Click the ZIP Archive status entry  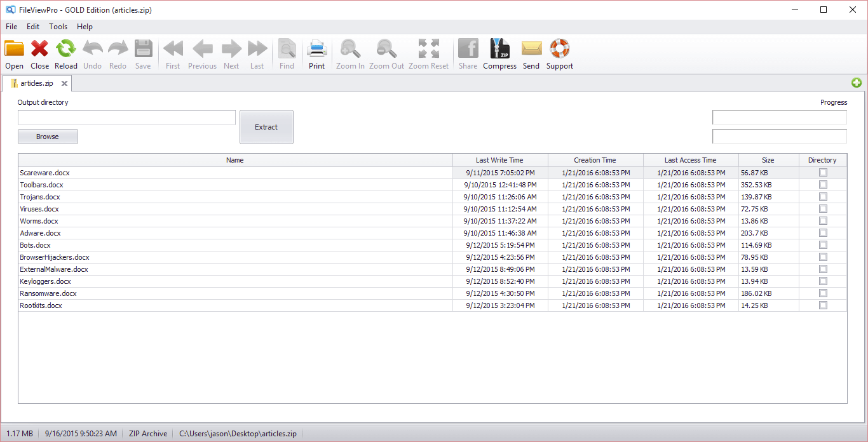click(148, 434)
